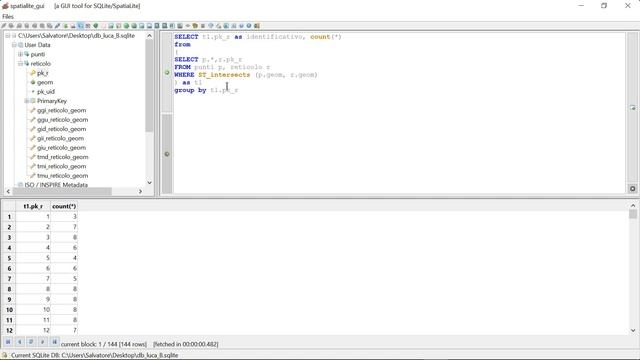The height and width of the screenshot is (360, 640).
Task: Collapse the reticolo table node
Action: (20, 64)
